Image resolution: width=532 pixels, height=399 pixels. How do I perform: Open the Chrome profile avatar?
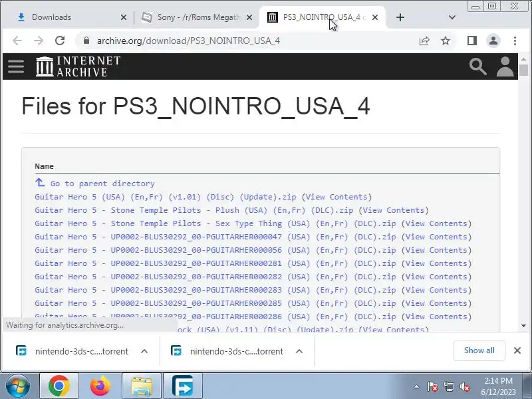pyautogui.click(x=493, y=41)
